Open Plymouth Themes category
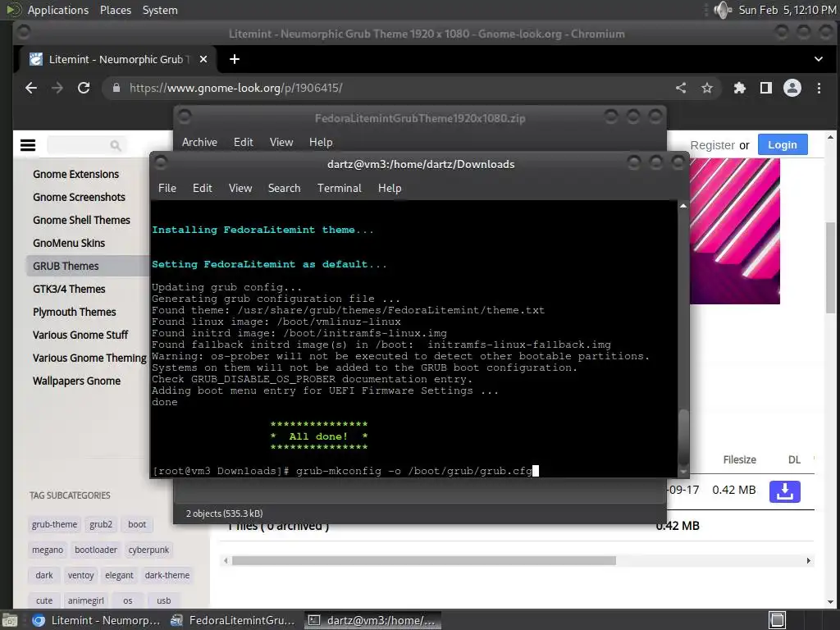 point(75,313)
